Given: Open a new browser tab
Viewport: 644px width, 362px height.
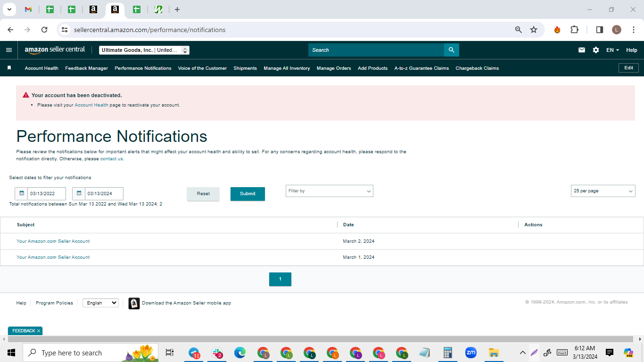Looking at the screenshot, I should [x=177, y=9].
